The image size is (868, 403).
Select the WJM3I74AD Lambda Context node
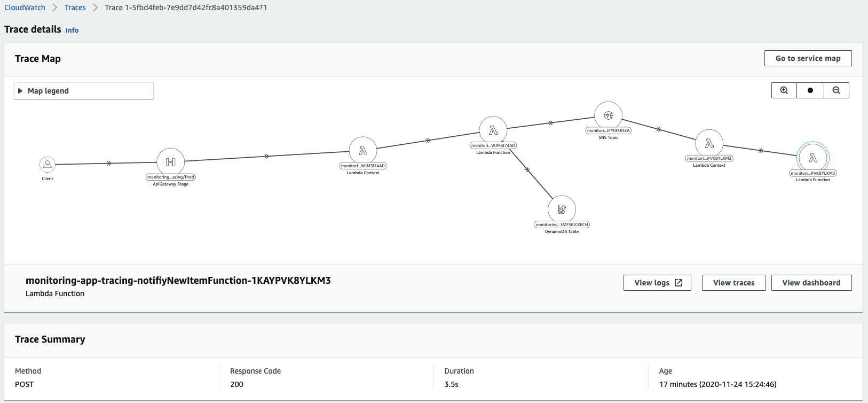pyautogui.click(x=363, y=150)
